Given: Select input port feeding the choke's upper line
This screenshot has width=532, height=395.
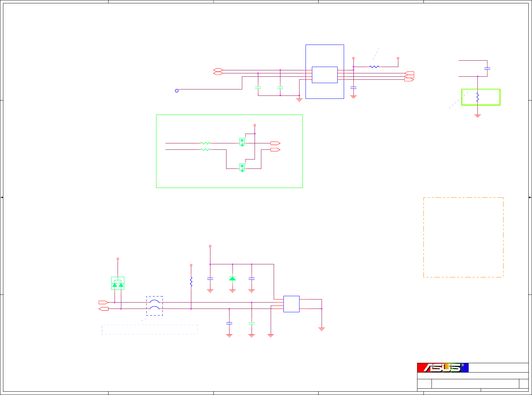Looking at the screenshot, I should coord(104,302).
